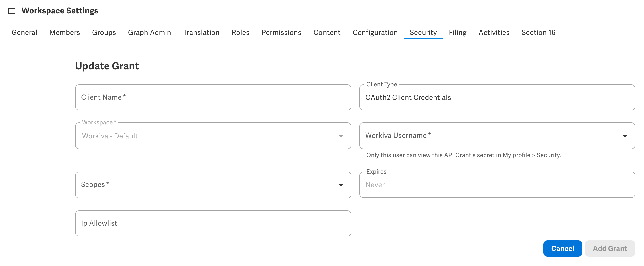644x266 pixels.
Task: Open the Workspace dropdown arrow
Action: (341, 136)
